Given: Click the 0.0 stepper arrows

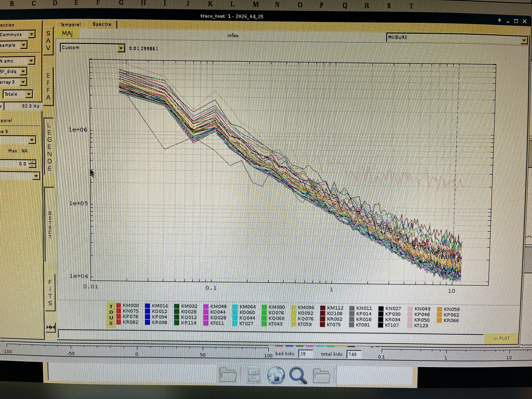Looking at the screenshot, I should 32,164.
